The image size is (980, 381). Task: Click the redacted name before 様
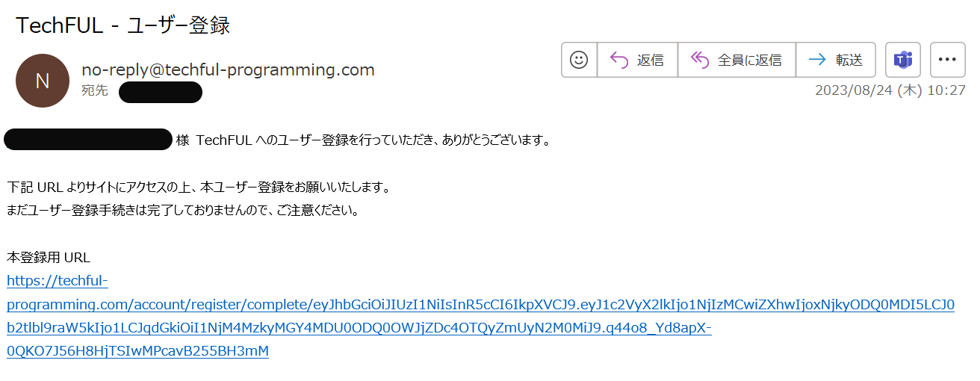88,140
